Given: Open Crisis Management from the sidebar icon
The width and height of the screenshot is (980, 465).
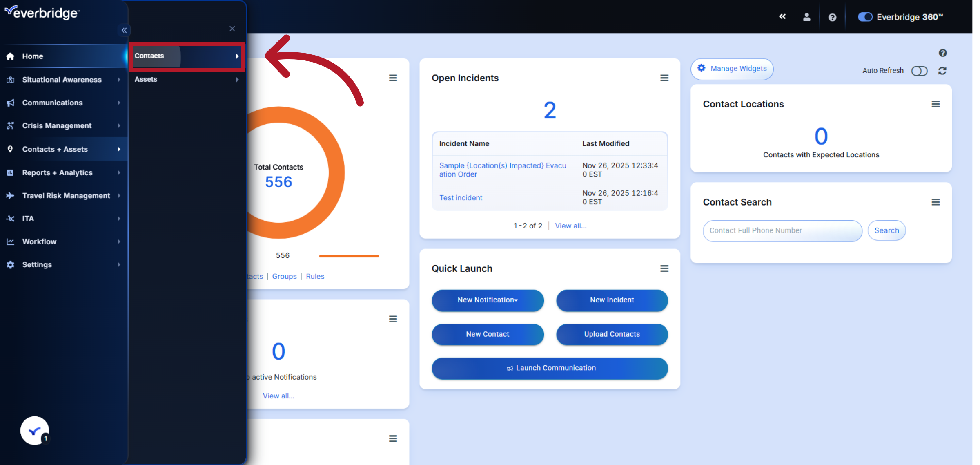Looking at the screenshot, I should pyautogui.click(x=11, y=125).
